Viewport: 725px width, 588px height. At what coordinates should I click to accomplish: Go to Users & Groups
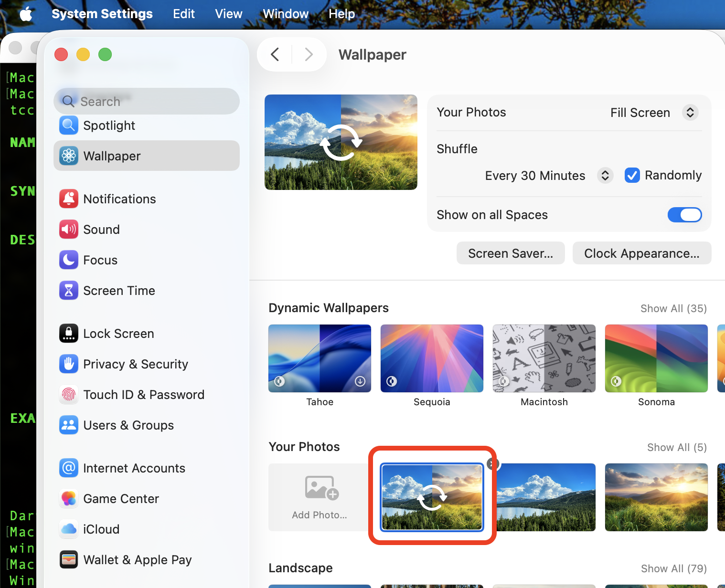(146, 425)
